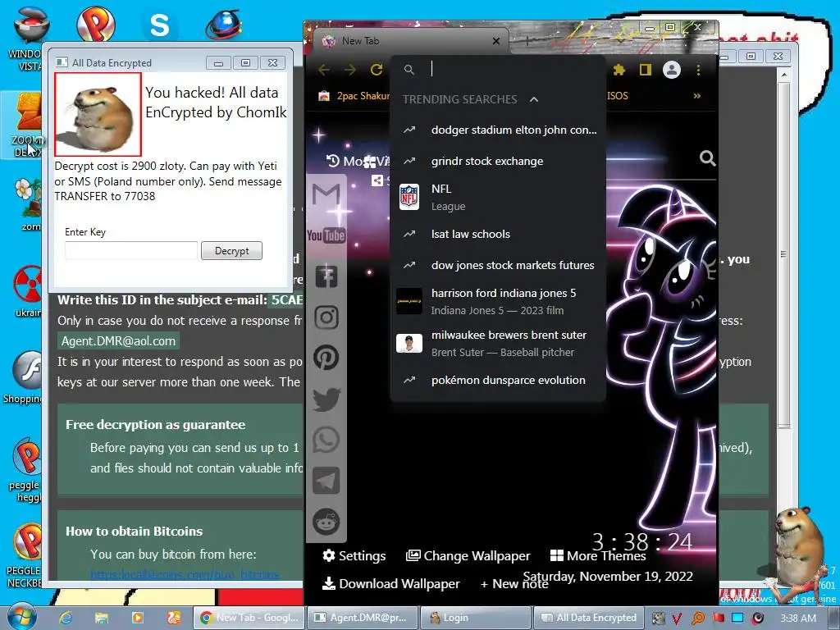Select the Skype desktop icon
The width and height of the screenshot is (840, 630).
[x=159, y=25]
